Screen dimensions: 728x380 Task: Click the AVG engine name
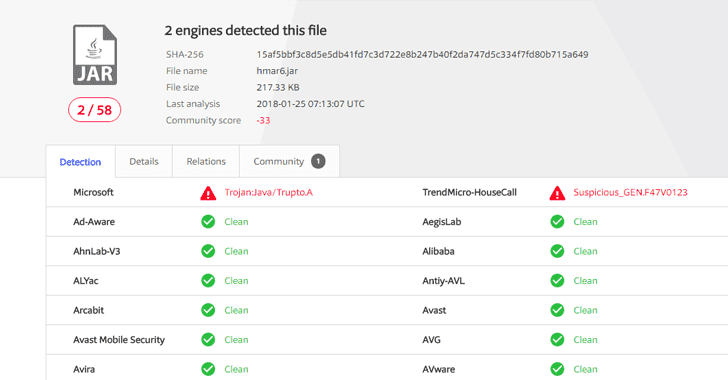pyautogui.click(x=431, y=340)
